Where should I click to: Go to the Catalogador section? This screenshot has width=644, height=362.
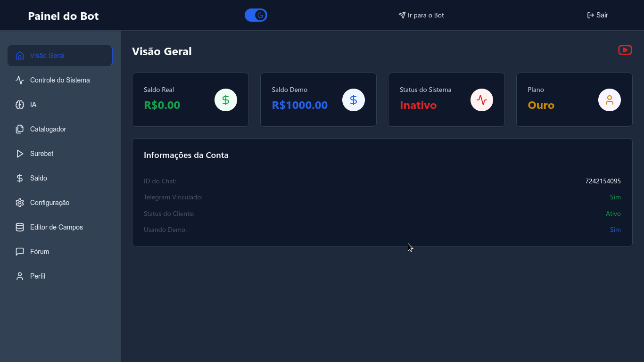(x=48, y=129)
